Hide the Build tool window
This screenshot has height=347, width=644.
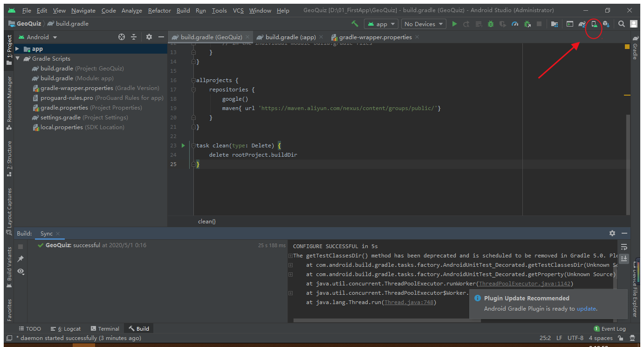point(624,233)
